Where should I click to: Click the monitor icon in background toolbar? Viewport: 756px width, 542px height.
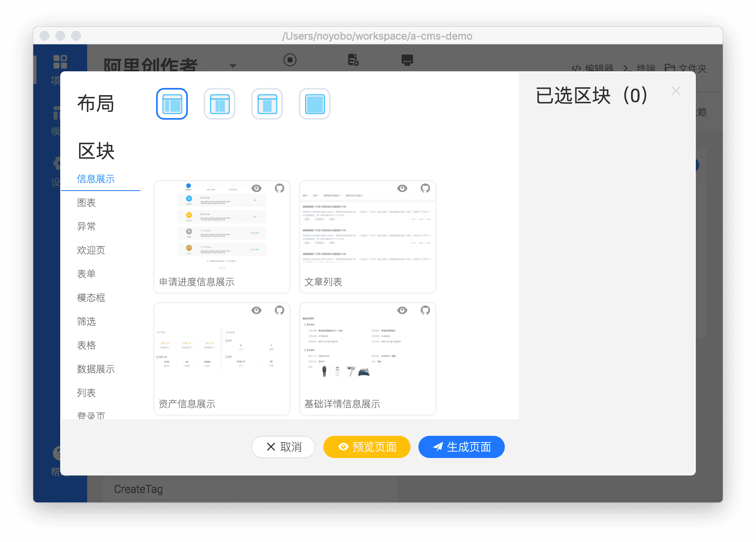click(407, 60)
